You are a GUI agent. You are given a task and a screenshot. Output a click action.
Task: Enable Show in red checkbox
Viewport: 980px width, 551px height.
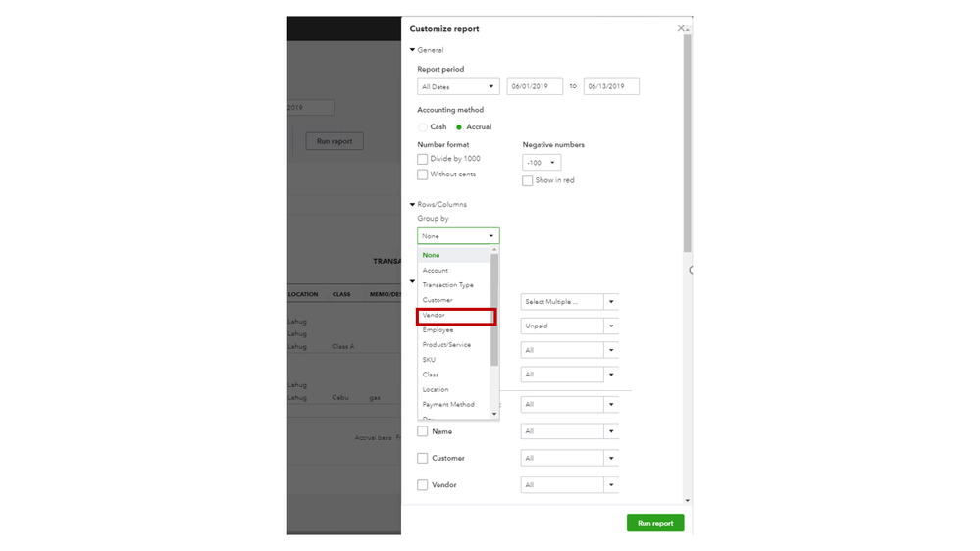528,181
